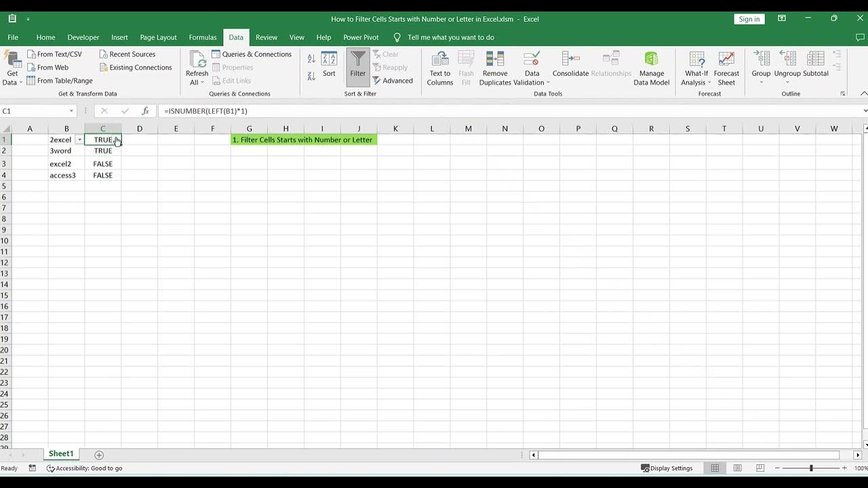Click the Subtotal icon
Image resolution: width=868 pixels, height=488 pixels.
point(816,59)
